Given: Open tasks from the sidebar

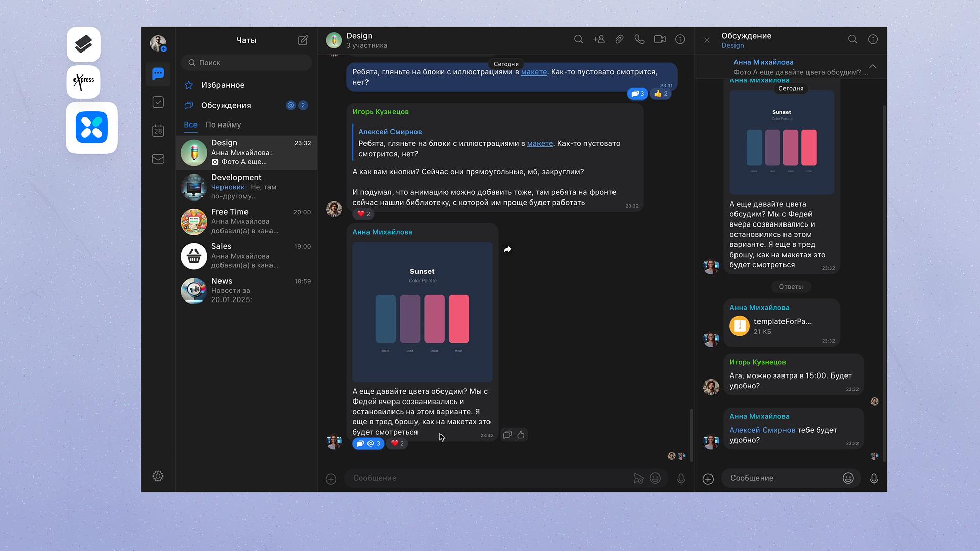Looking at the screenshot, I should tap(158, 103).
